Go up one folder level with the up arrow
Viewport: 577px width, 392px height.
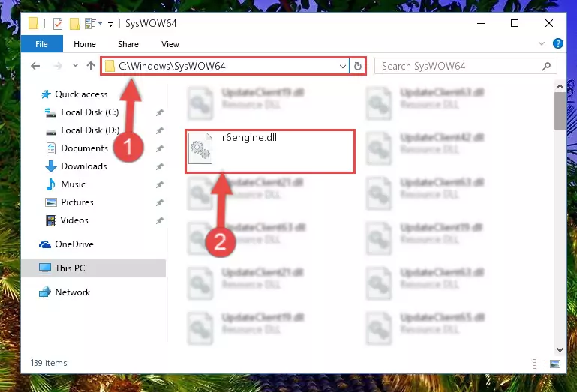pyautogui.click(x=91, y=66)
